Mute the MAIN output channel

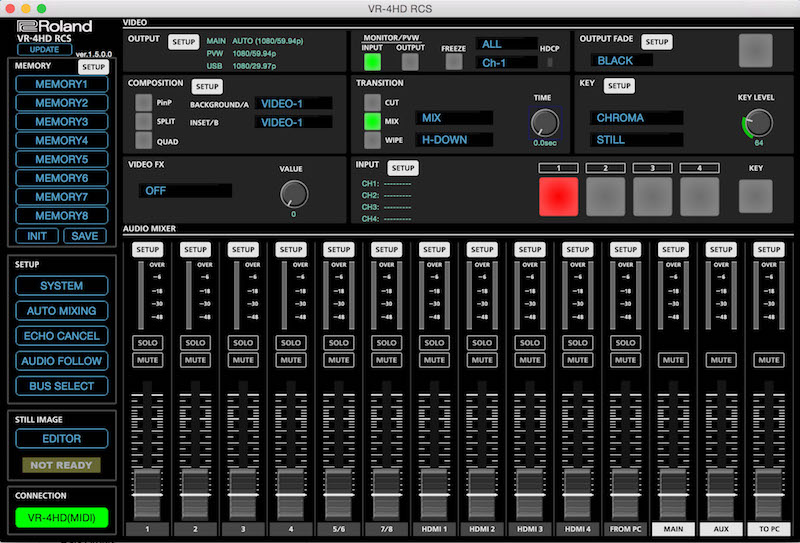673,360
